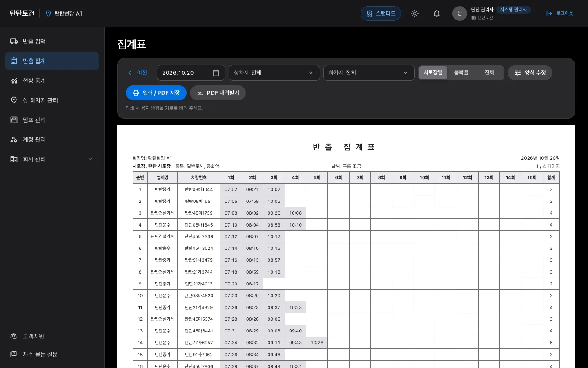The height and width of the screenshot is (368, 588).
Task: Click the PDF 내려받기 button
Action: tap(218, 93)
